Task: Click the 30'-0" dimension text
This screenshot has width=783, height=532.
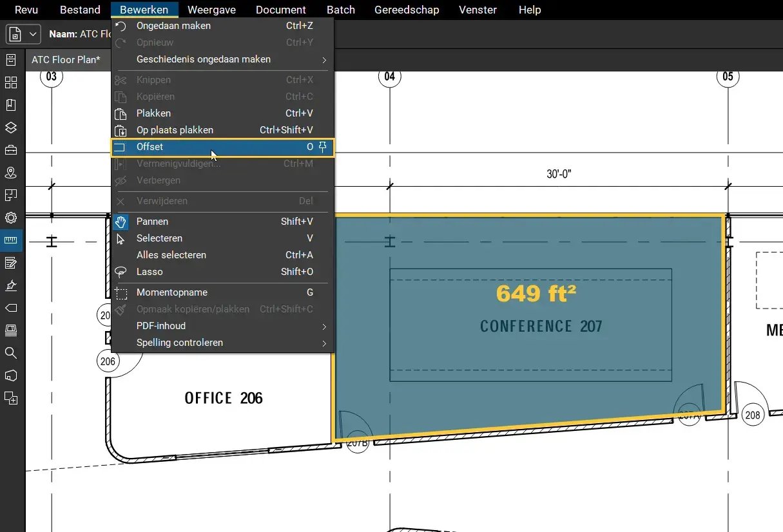Action: (x=559, y=174)
